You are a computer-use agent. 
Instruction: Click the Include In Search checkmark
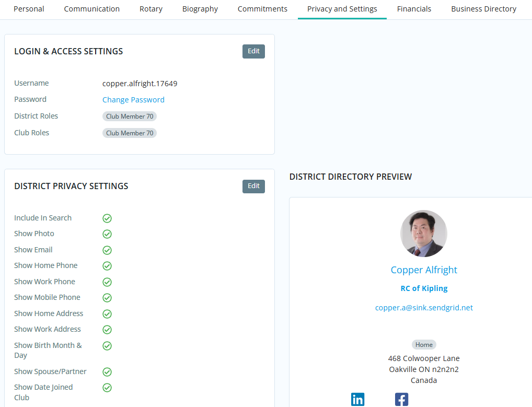pos(107,218)
